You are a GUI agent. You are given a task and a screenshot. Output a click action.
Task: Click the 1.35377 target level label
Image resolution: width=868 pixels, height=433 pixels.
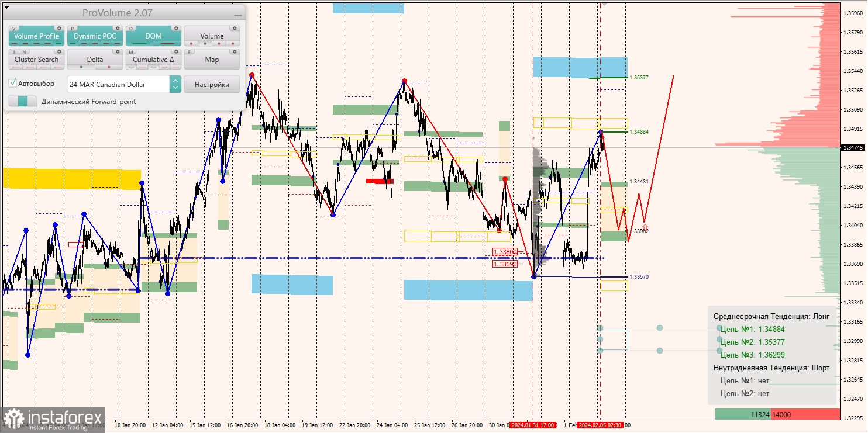639,77
